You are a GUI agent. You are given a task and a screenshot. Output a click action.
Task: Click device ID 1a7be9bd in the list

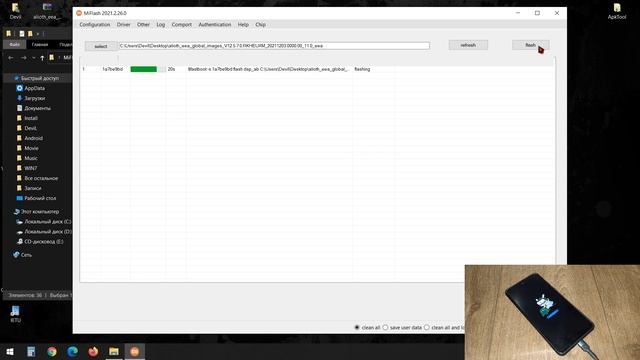[x=112, y=69]
